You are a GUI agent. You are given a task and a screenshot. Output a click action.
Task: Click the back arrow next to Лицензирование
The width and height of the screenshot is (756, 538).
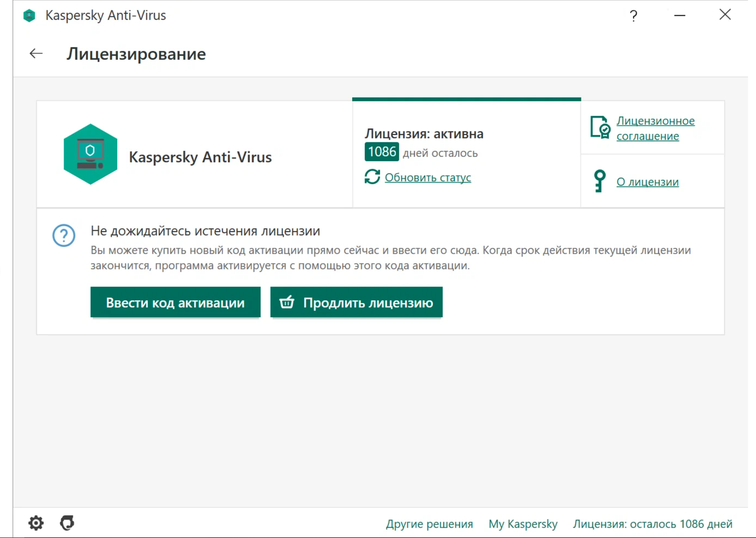(x=36, y=53)
